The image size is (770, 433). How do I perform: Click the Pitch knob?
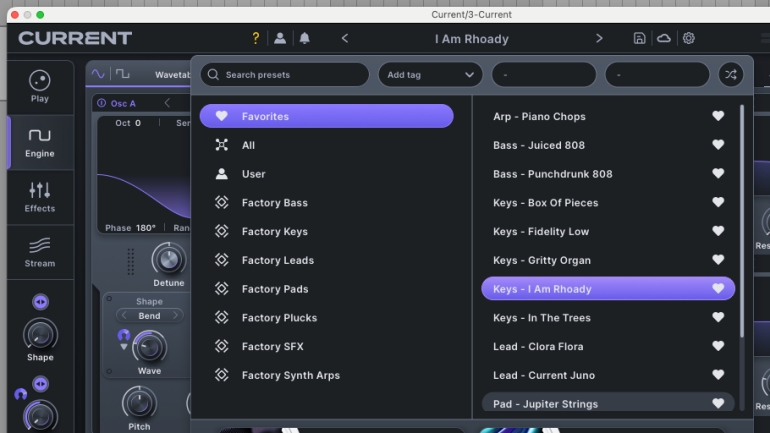(139, 404)
